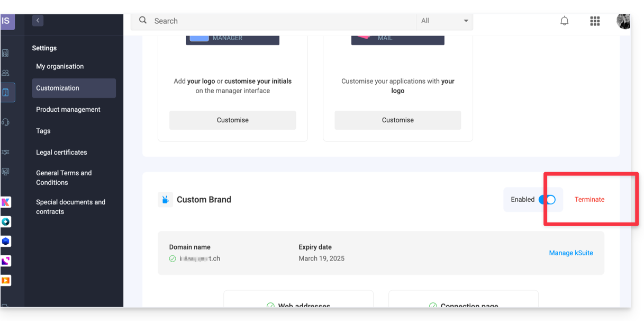Click Customise under the mail logo card
Viewport: 644px width, 321px height.
pyautogui.click(x=397, y=120)
